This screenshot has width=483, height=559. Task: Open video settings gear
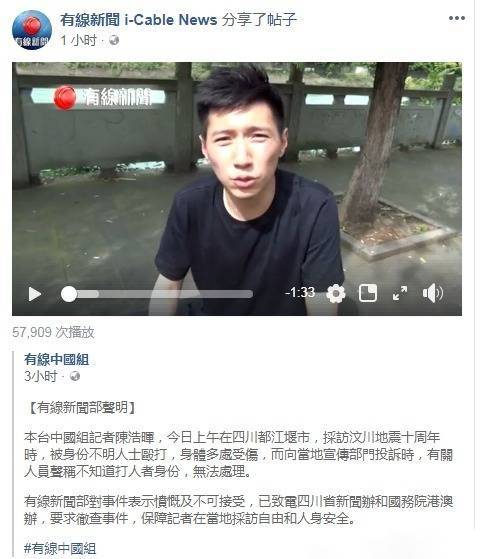336,294
